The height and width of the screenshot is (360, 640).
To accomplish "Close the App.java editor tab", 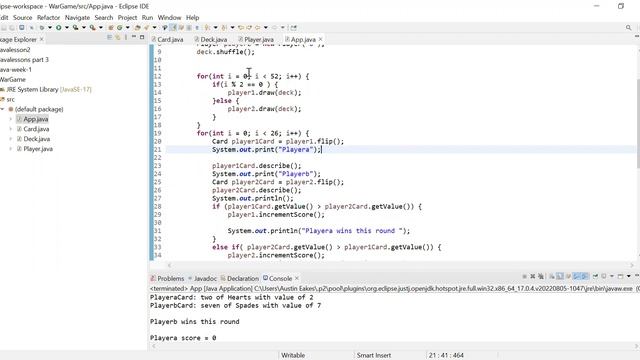I will 320,39.
